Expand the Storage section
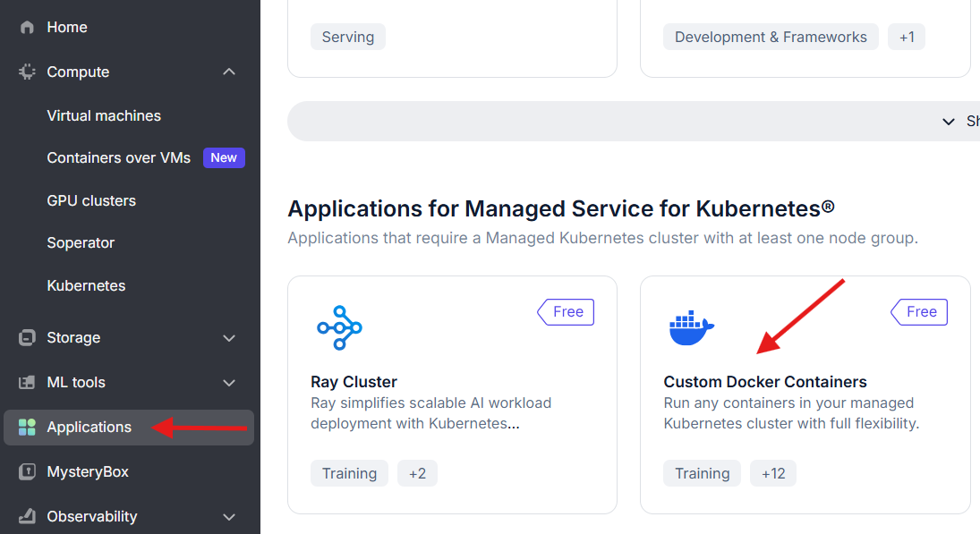 [229, 338]
